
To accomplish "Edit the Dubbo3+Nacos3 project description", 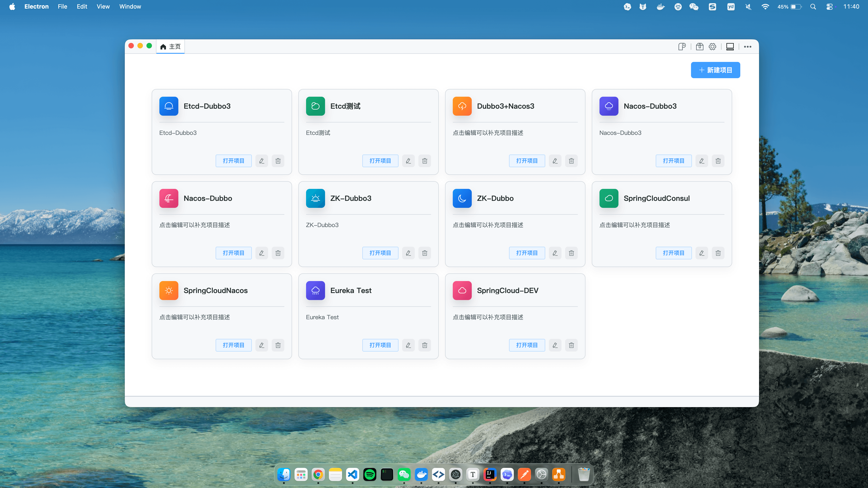I will click(555, 161).
